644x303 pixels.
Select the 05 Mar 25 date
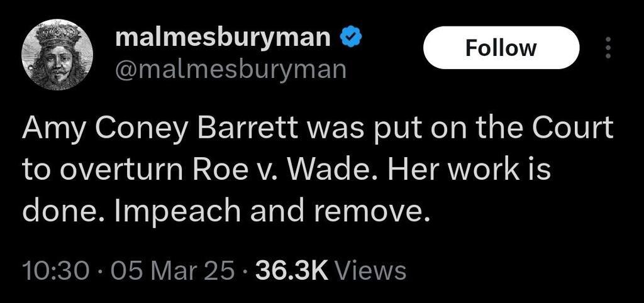pos(172,272)
